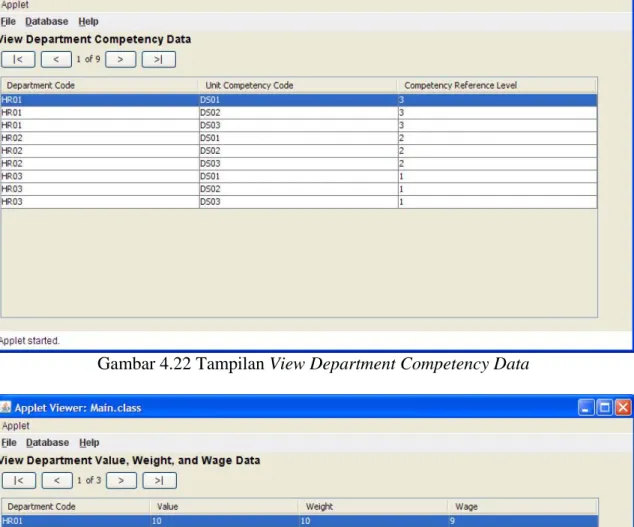Image resolution: width=634 pixels, height=527 pixels.
Task: Open Database menu in lower Applet Viewer window
Action: 47,443
